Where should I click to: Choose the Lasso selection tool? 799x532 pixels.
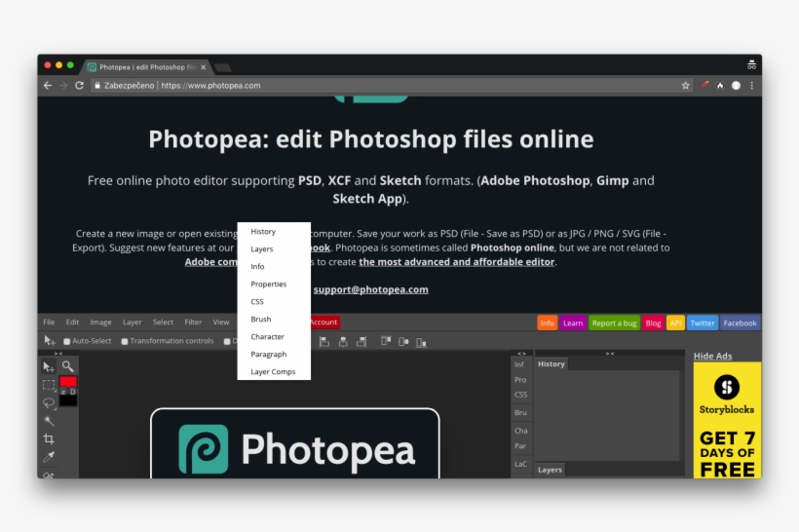pos(49,402)
